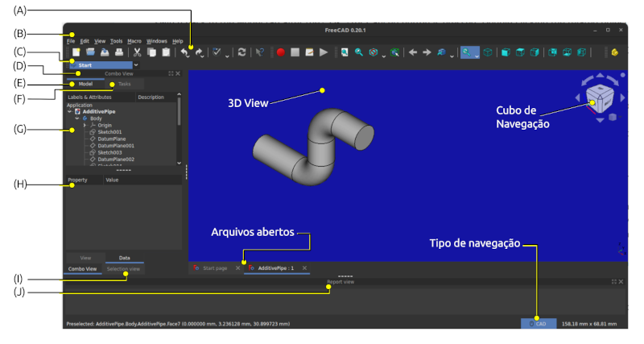The image size is (644, 344).
Task: Open the linked object navigation dropdown arrow
Action: (x=452, y=56)
